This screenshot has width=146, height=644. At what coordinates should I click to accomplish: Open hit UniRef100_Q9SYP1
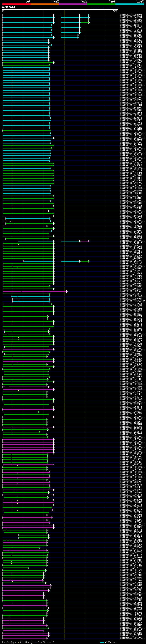131,20
